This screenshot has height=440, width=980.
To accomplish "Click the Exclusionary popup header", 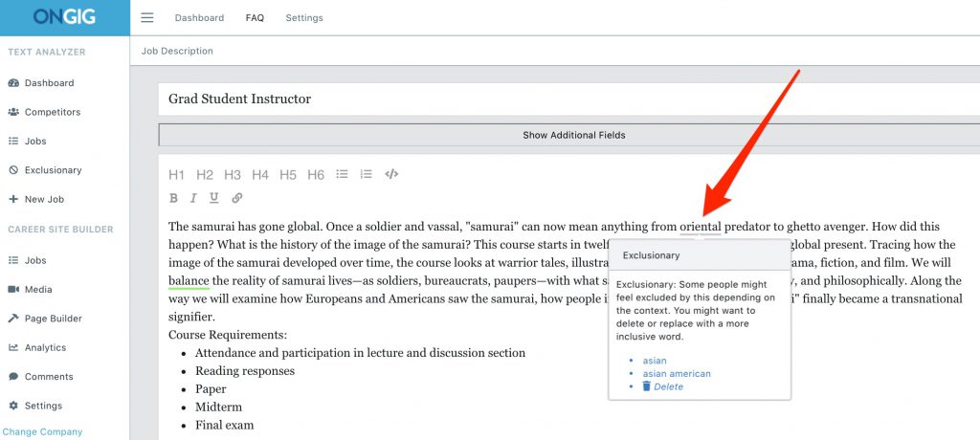I will (x=700, y=255).
